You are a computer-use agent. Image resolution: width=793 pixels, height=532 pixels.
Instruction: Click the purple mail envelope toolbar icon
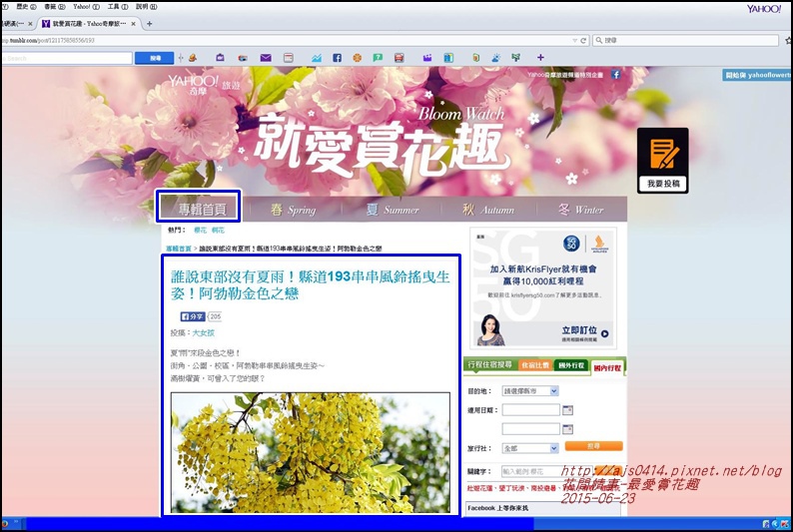click(266, 58)
